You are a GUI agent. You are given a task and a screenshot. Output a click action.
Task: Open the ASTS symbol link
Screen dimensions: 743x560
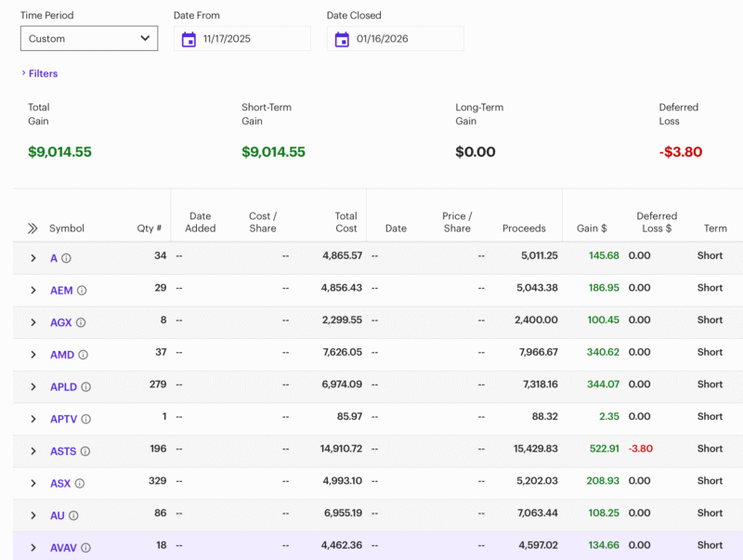pos(63,451)
